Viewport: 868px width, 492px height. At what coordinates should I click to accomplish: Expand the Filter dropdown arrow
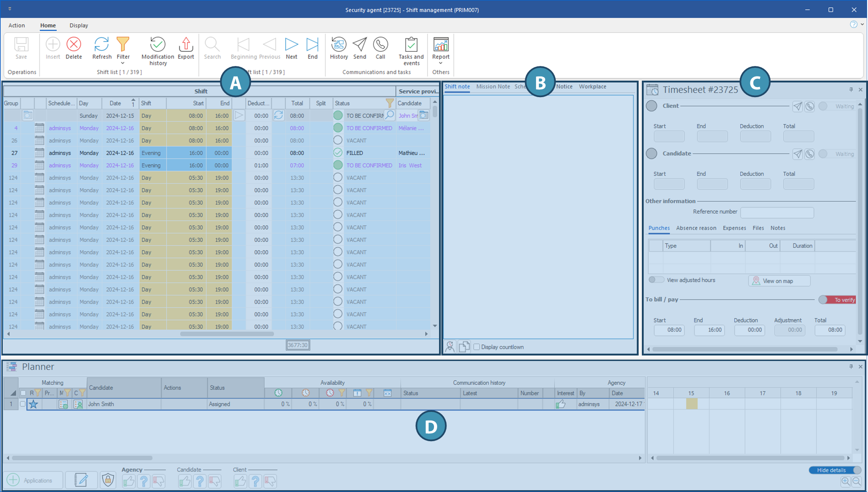(123, 63)
